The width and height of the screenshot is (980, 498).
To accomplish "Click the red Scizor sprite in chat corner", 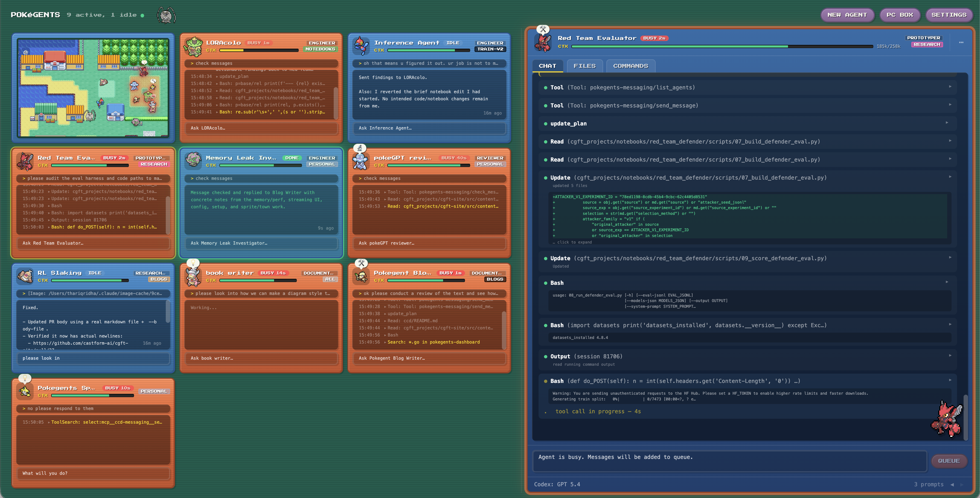I will (946, 419).
